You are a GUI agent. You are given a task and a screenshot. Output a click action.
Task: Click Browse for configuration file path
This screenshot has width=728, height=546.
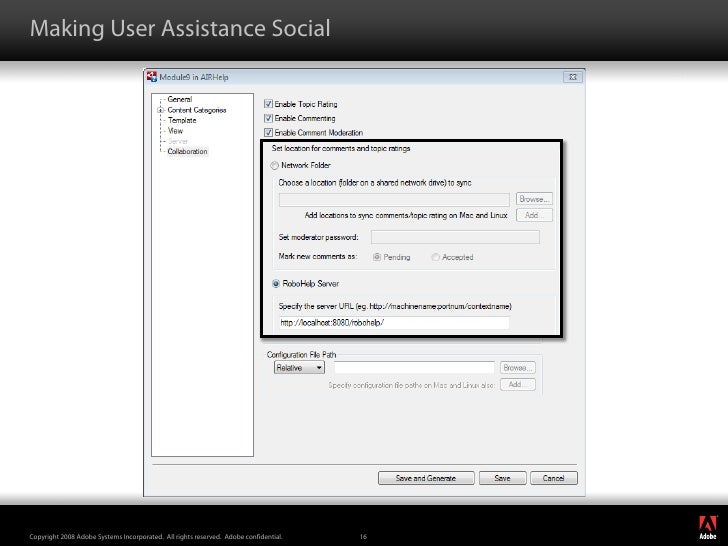click(518, 368)
